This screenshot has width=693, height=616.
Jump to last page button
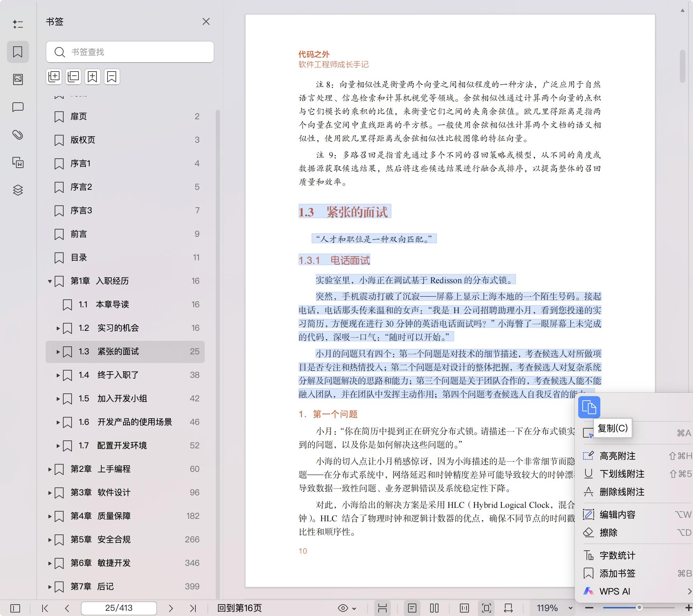pos(193,608)
